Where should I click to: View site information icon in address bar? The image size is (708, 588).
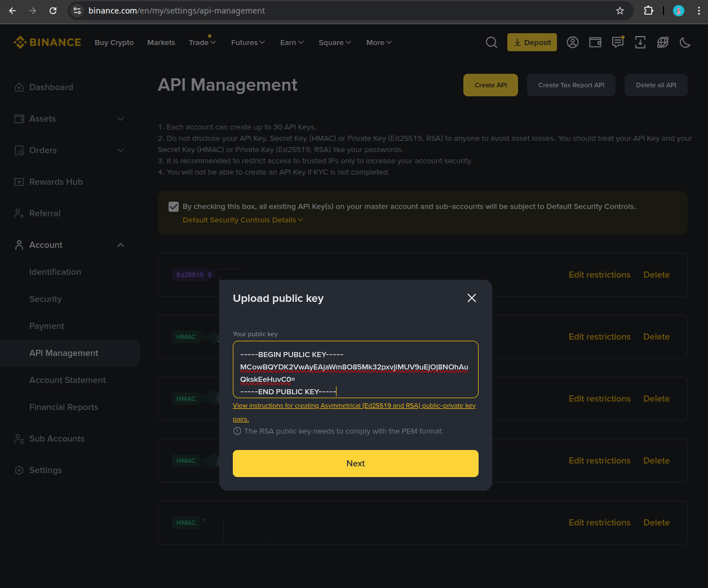click(x=78, y=11)
